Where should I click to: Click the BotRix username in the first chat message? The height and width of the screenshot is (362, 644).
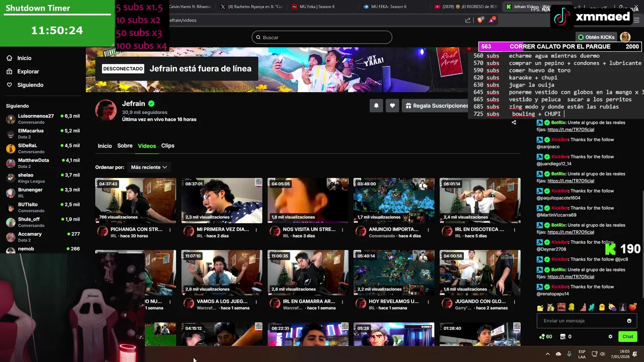point(558,123)
